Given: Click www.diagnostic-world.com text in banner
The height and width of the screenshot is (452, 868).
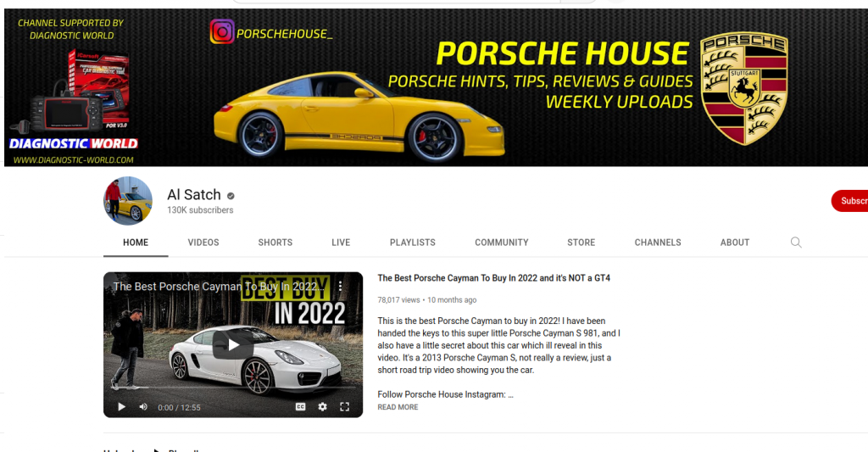Looking at the screenshot, I should pos(74,160).
